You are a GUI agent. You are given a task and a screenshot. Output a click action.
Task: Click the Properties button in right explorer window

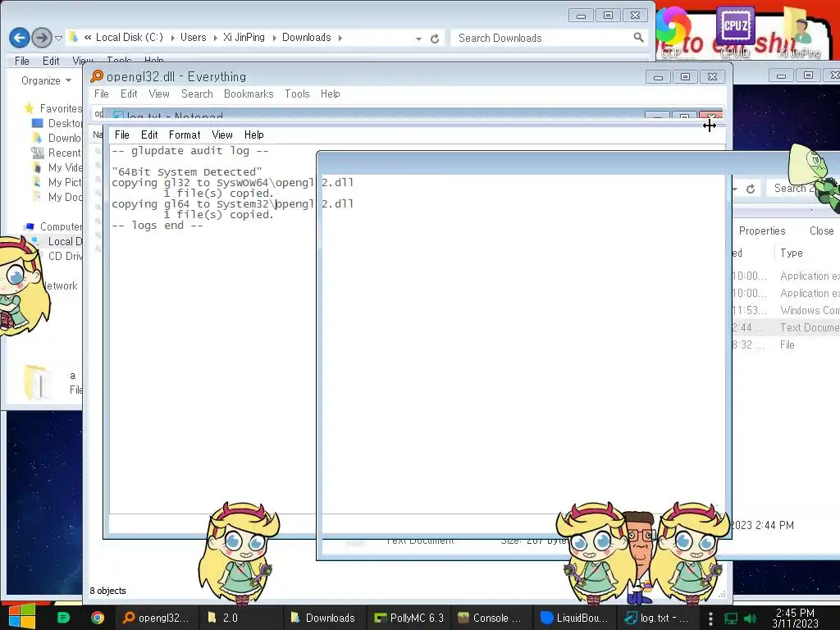click(x=762, y=231)
